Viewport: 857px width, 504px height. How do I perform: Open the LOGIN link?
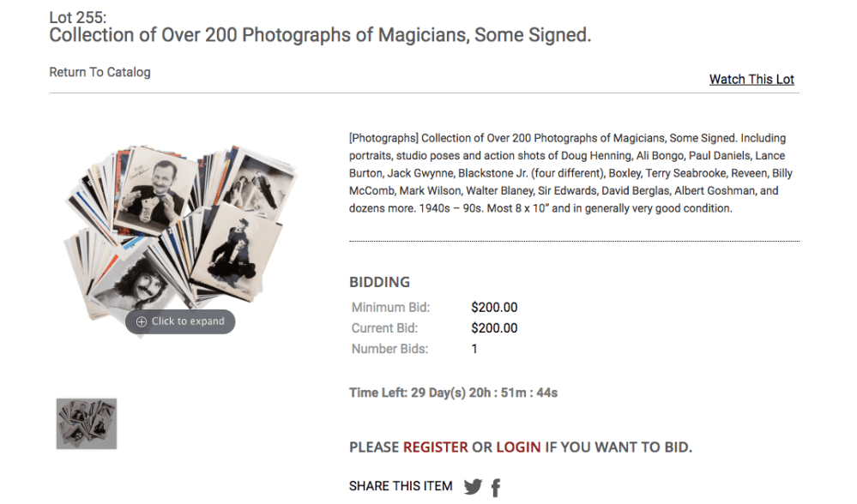click(518, 447)
